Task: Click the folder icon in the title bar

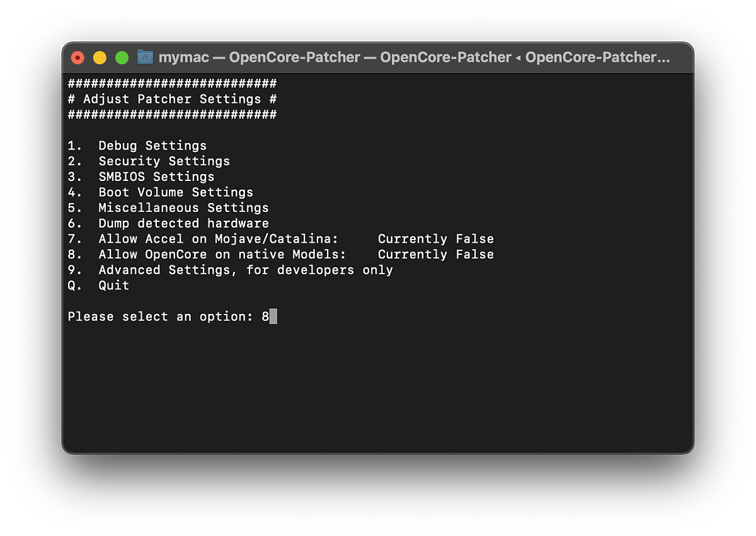Action: coord(145,57)
